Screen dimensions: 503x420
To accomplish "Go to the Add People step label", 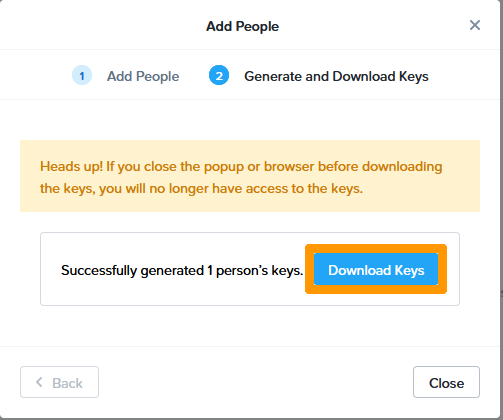I will (143, 76).
